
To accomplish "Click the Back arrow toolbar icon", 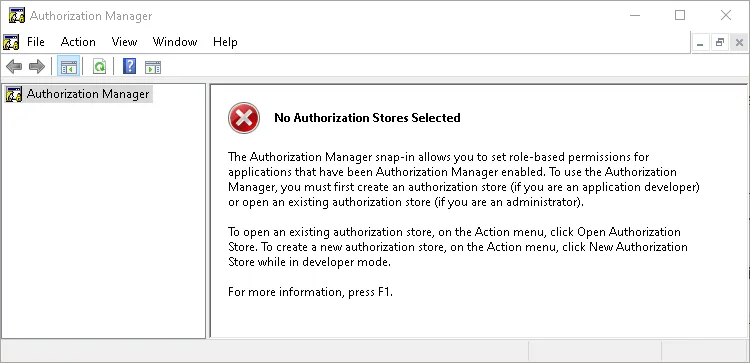I will point(14,66).
